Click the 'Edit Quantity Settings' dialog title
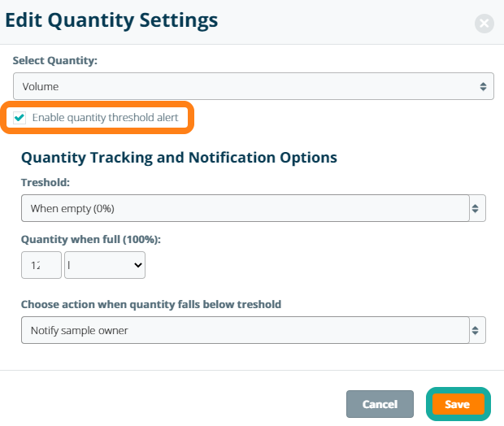Viewport: 504px width, 426px height. pos(112,20)
